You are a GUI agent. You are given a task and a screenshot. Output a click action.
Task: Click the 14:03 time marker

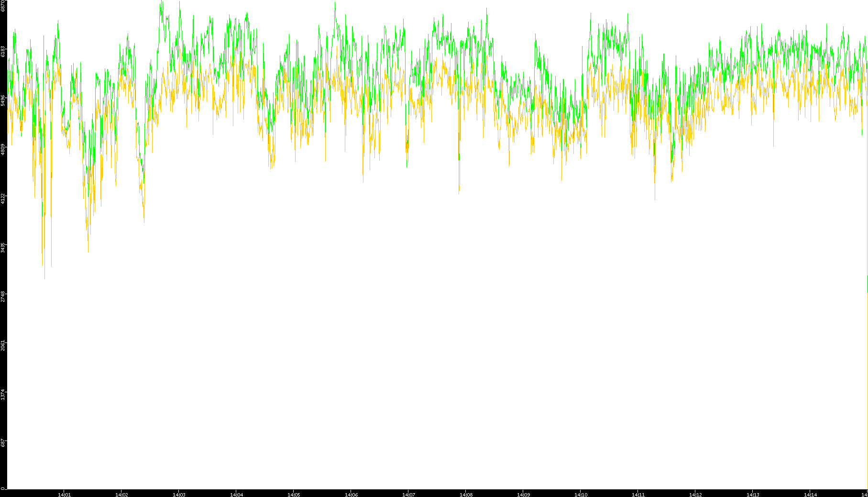[x=179, y=494]
